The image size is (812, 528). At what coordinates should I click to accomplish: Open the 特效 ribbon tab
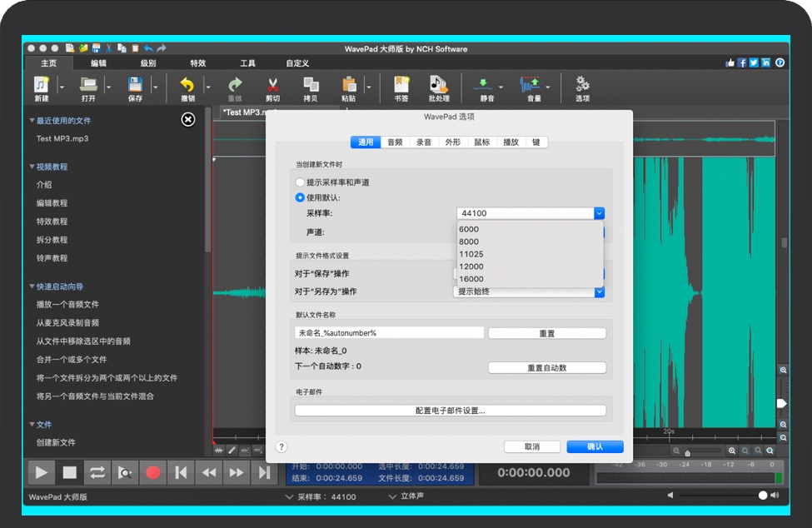click(198, 63)
